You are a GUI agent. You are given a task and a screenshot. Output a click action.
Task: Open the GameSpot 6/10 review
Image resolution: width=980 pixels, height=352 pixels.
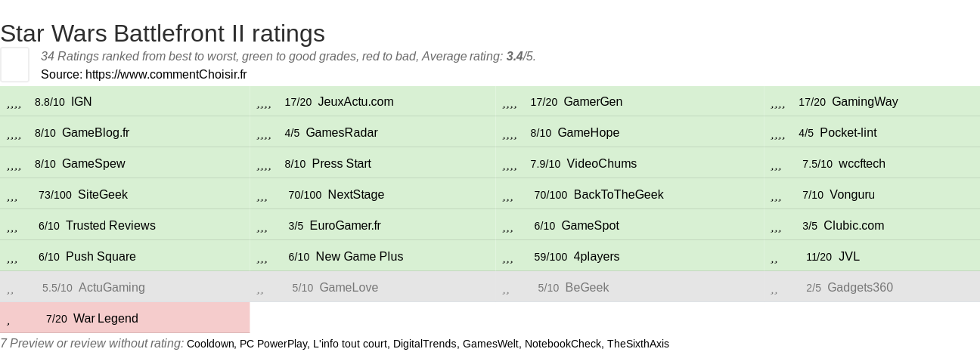pos(590,226)
